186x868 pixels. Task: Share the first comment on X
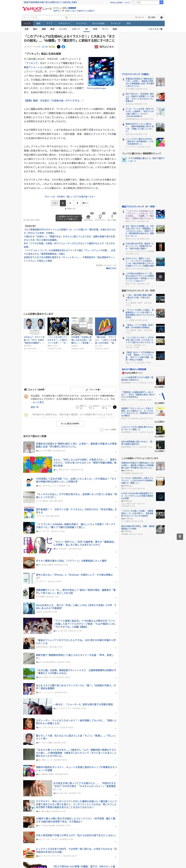coord(114,407)
